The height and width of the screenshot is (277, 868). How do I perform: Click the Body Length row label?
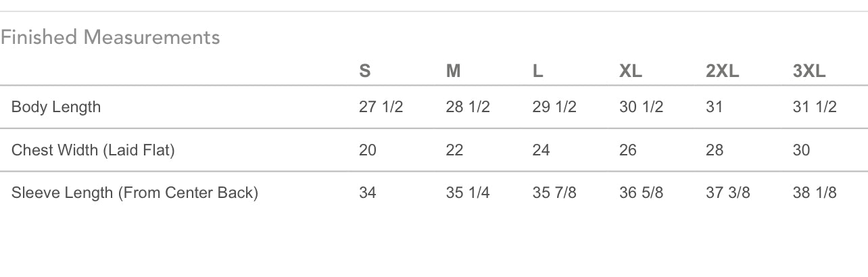coord(56,107)
